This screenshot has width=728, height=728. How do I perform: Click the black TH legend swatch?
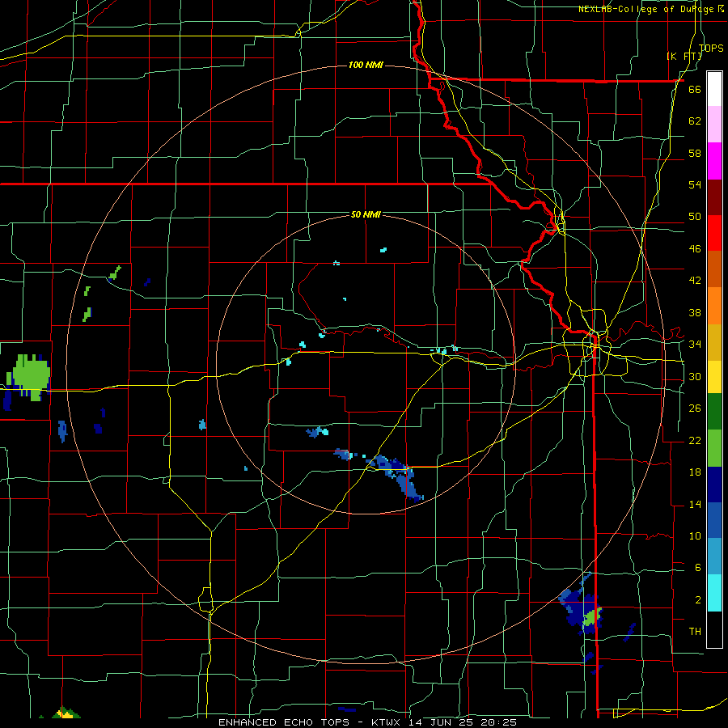coord(714,629)
